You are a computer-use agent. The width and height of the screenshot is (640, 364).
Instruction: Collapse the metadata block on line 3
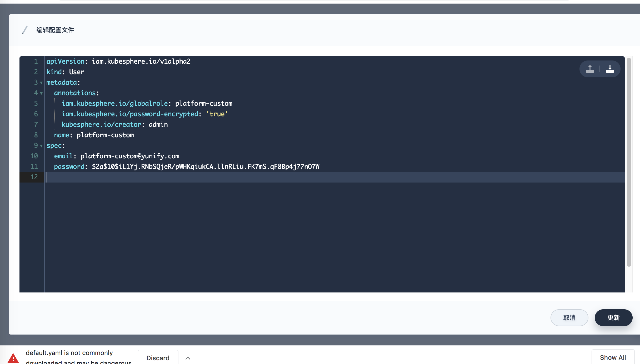[x=41, y=83]
